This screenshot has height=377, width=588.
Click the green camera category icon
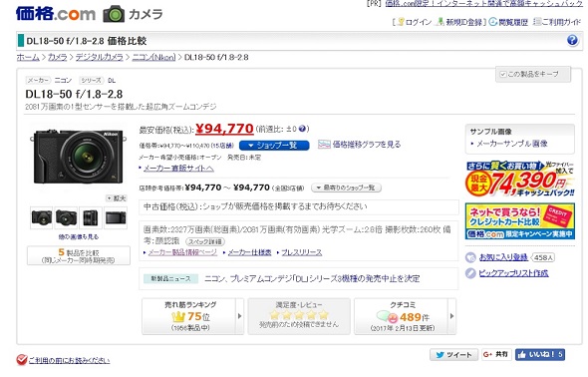[114, 14]
